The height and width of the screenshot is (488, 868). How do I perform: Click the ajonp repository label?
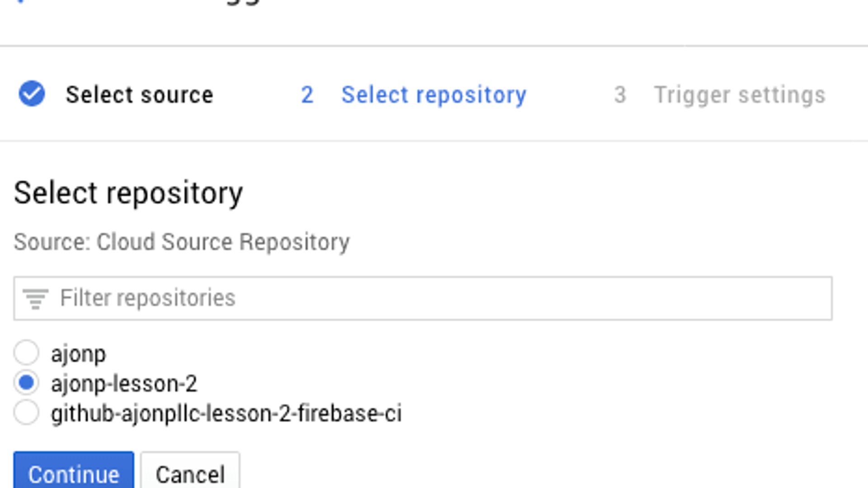tap(78, 354)
